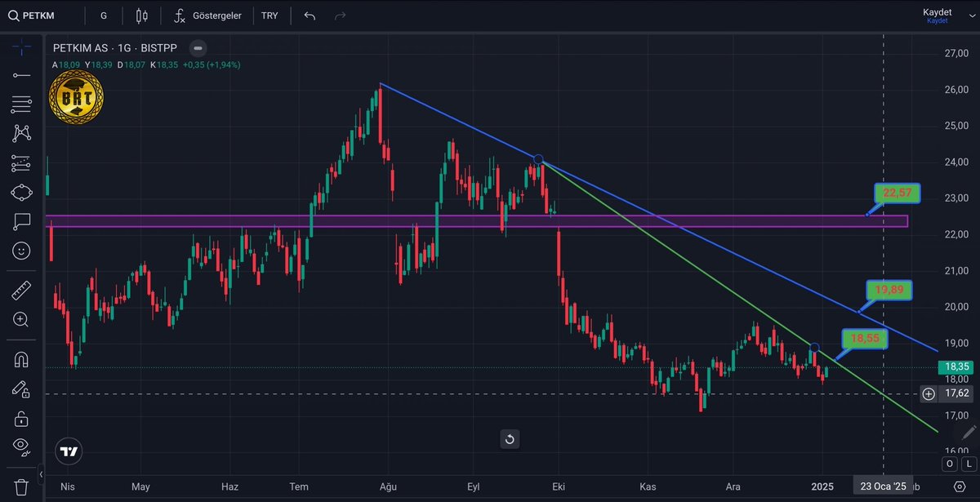Click the PETKIM AS · 1G · BISTPP title
Viewport: 980px width, 502px height.
tap(114, 48)
